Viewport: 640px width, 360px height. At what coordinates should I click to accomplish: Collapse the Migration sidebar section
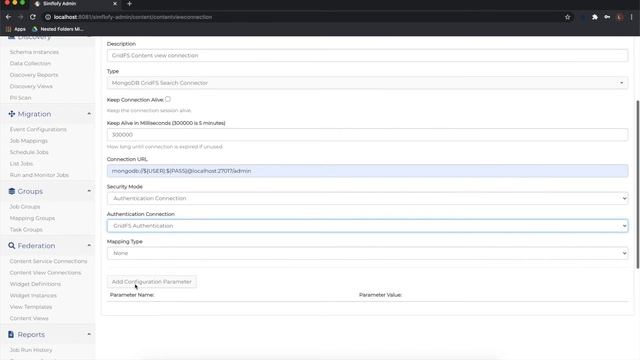89,113
